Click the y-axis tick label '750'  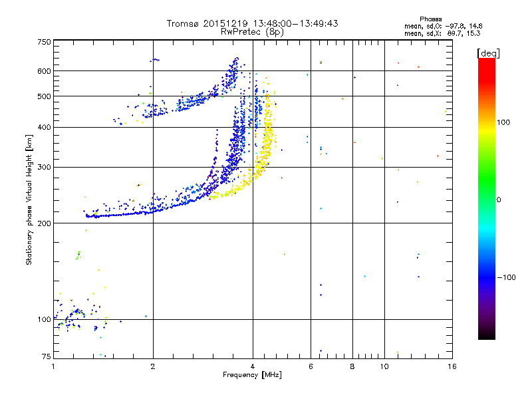44,42
